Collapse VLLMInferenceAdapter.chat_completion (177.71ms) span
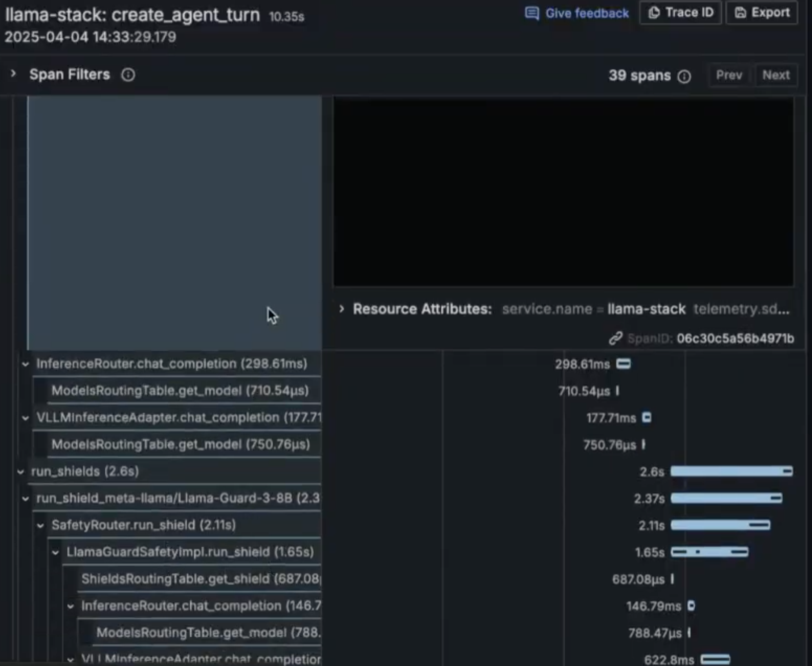This screenshot has width=812, height=666. click(x=26, y=418)
